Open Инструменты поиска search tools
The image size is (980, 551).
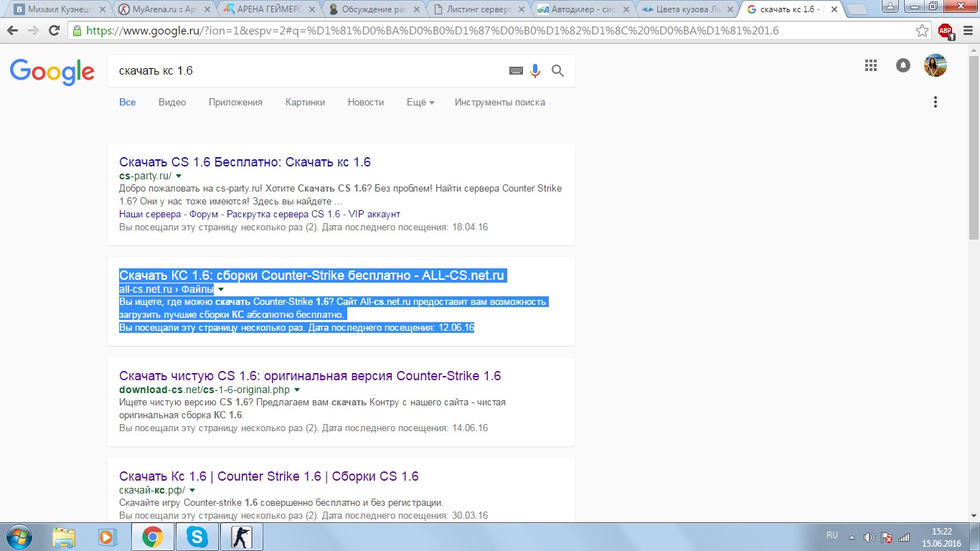point(500,103)
